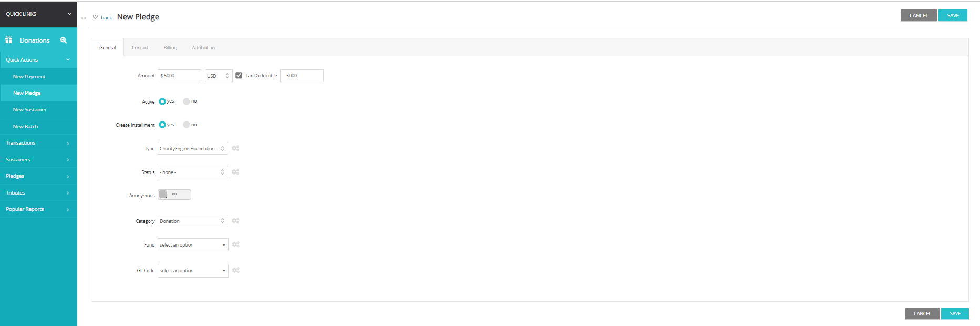Toggle the Anonymous switch

(x=174, y=195)
